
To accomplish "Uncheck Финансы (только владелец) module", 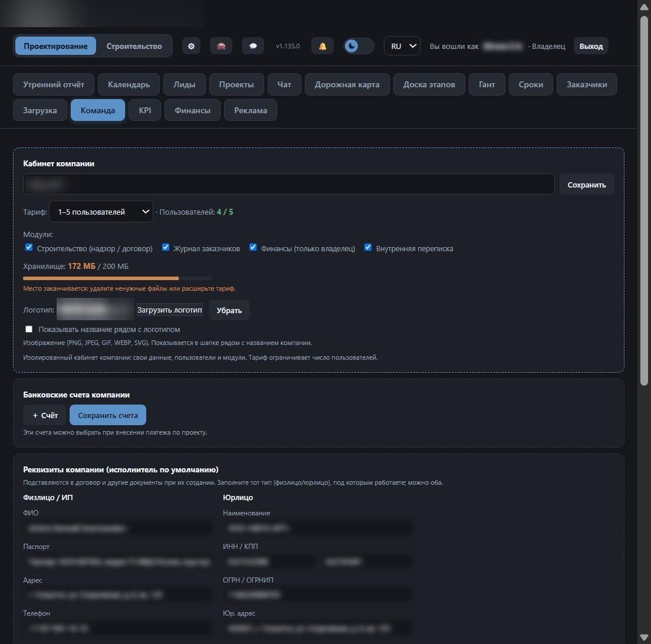I will 253,248.
